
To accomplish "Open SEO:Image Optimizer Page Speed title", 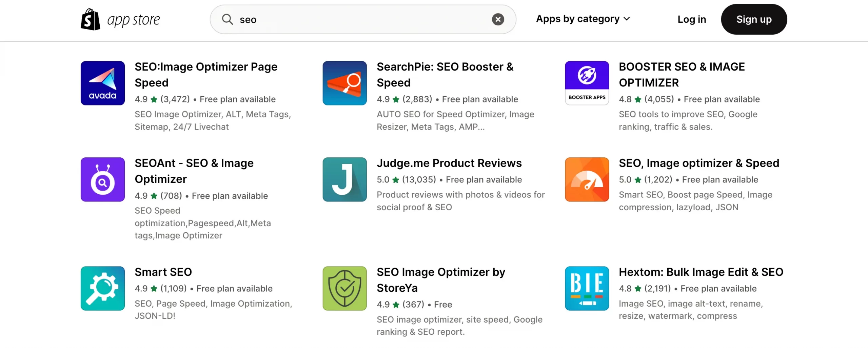I will click(206, 75).
